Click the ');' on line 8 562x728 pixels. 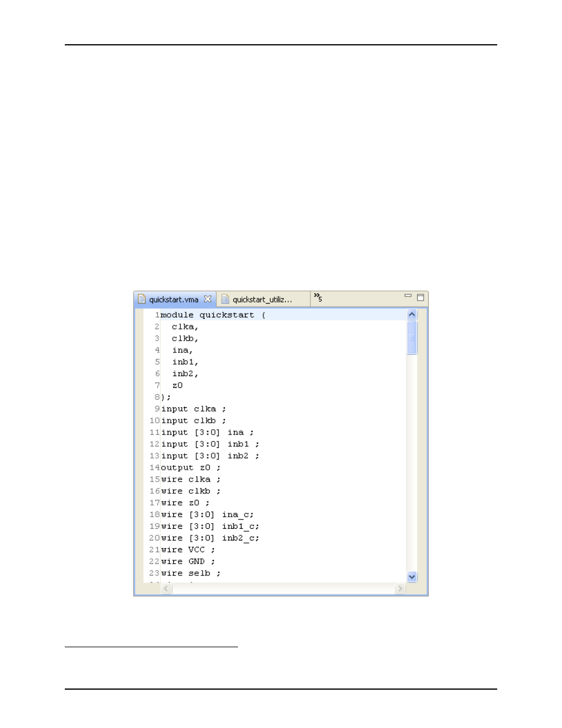pyautogui.click(x=166, y=397)
